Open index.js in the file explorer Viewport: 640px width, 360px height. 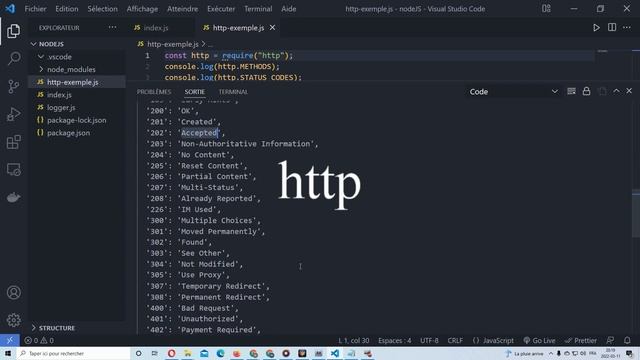(77, 95)
